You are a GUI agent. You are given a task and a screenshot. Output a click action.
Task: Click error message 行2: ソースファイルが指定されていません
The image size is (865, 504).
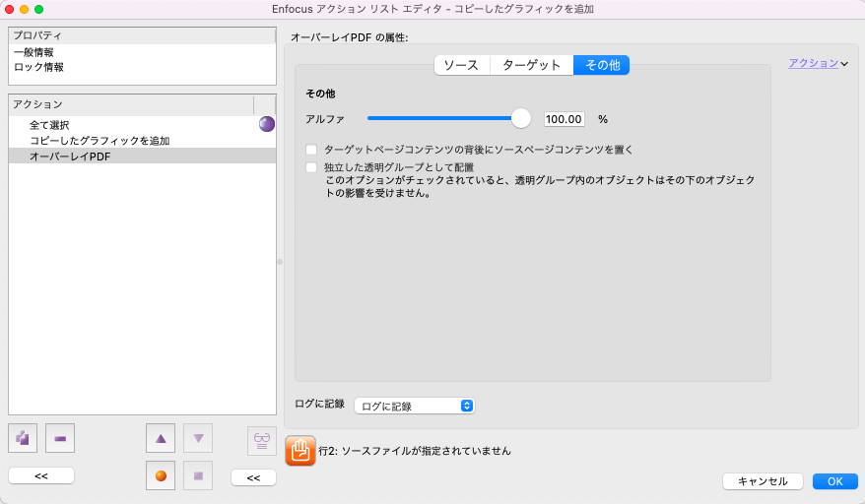tap(415, 451)
